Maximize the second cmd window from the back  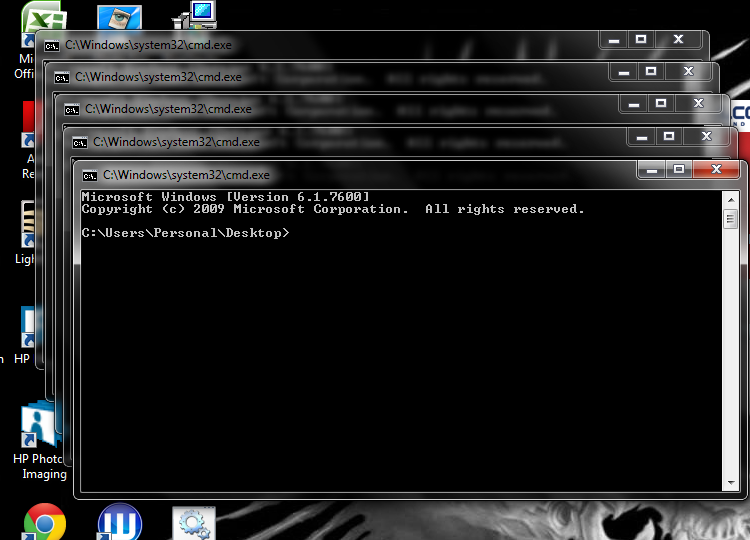click(651, 71)
